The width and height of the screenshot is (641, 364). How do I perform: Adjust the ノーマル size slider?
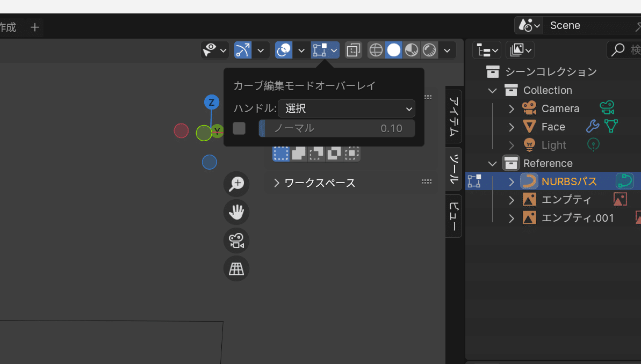(337, 128)
